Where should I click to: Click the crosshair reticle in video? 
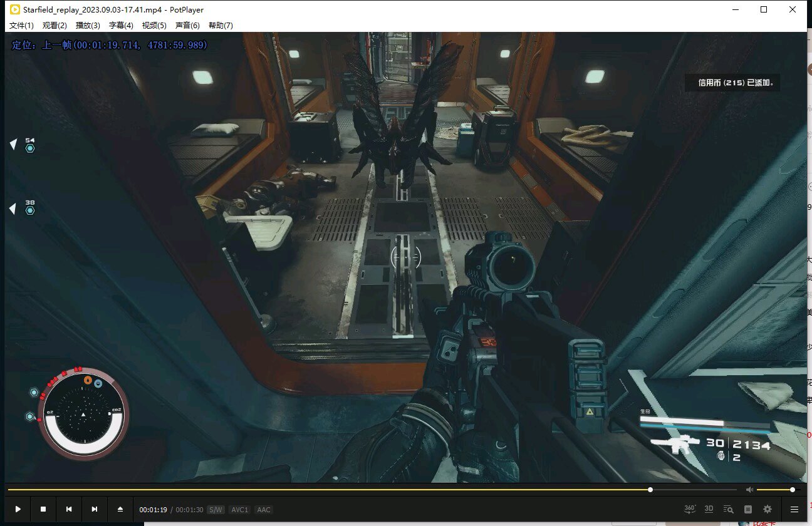click(x=406, y=257)
